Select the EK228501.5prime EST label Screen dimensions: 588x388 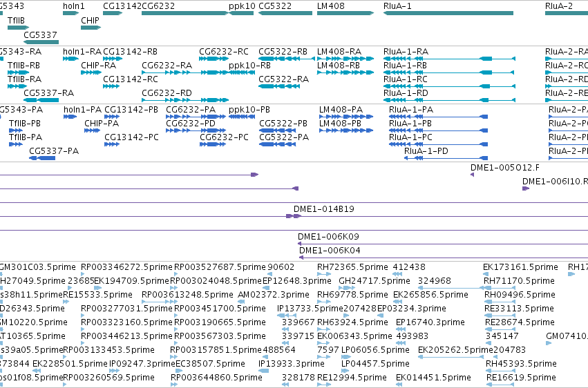tap(70, 364)
